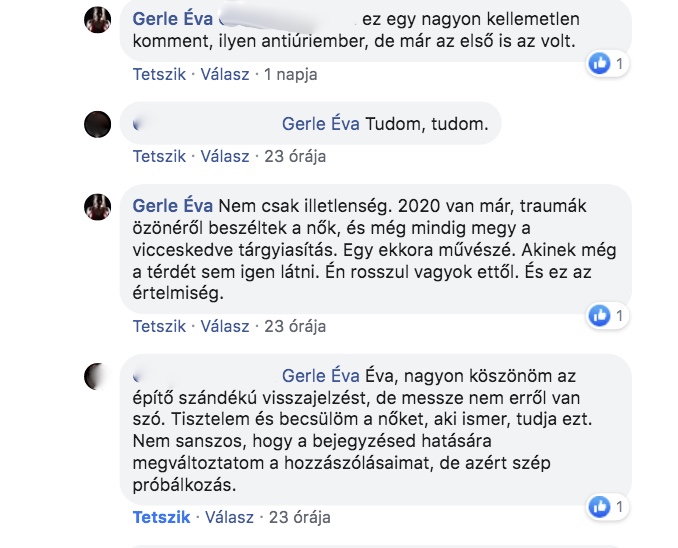Open avatar beside last comment starting 'Éva, nagyon köszönöm'
Screen dimensions: 678x548
pos(97,376)
